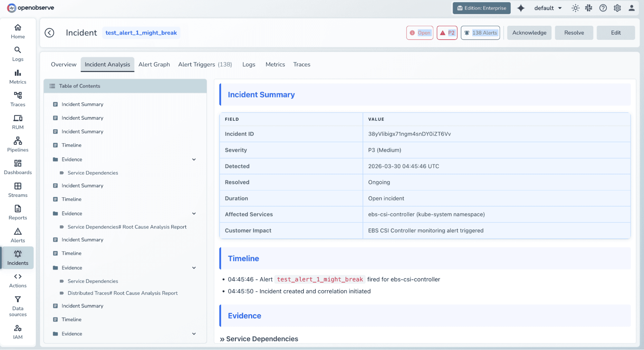
Task: Open the Pipelines sidebar panel
Action: [x=17, y=144]
